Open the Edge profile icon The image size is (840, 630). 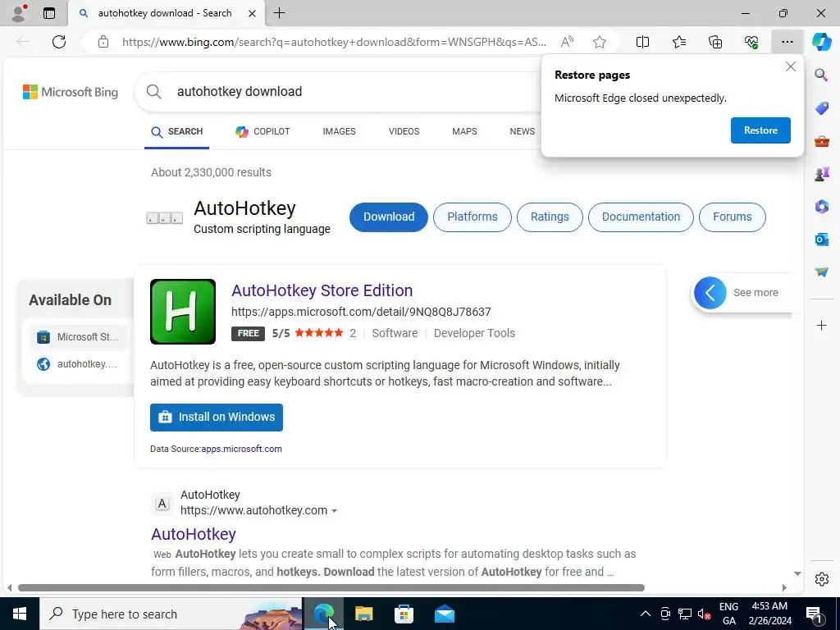point(20,13)
